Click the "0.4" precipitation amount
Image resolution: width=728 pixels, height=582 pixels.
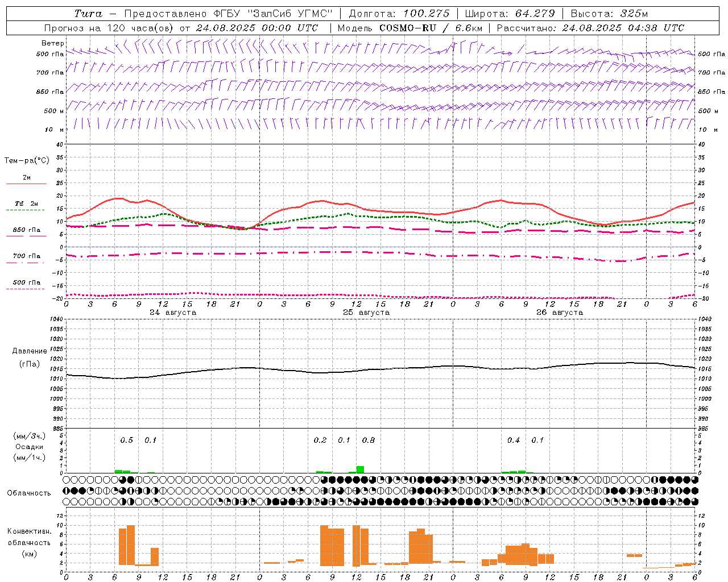(x=514, y=440)
